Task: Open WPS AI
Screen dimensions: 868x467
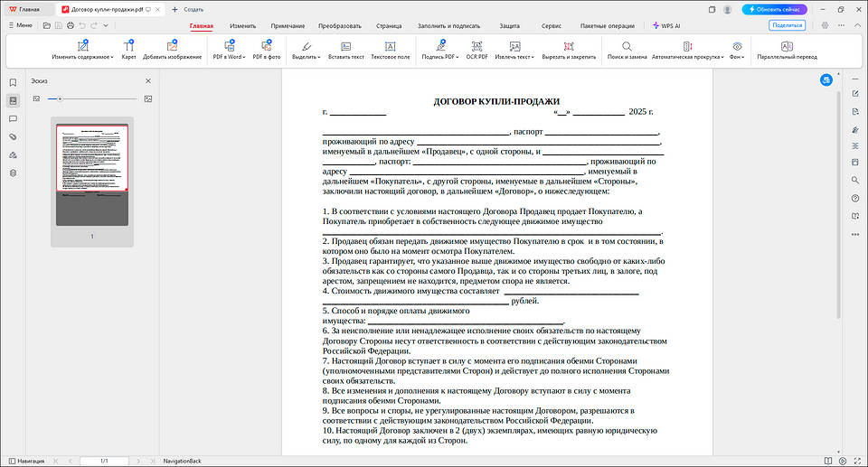Action: point(666,26)
